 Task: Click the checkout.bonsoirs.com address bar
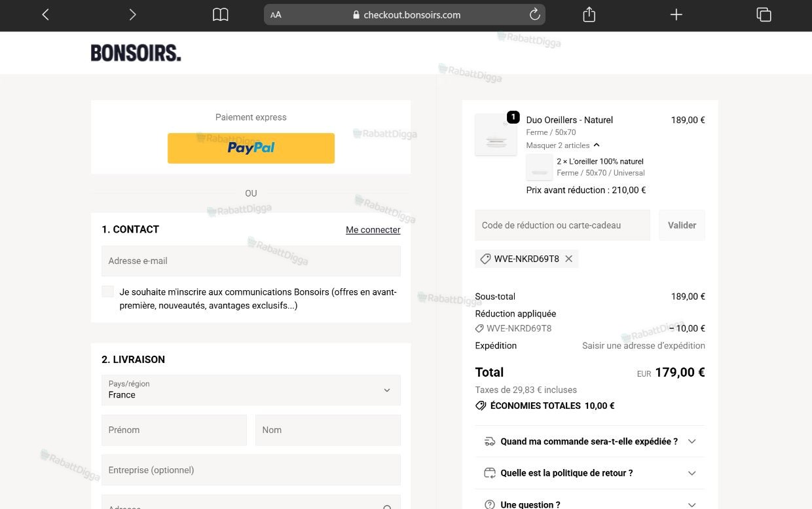click(405, 14)
